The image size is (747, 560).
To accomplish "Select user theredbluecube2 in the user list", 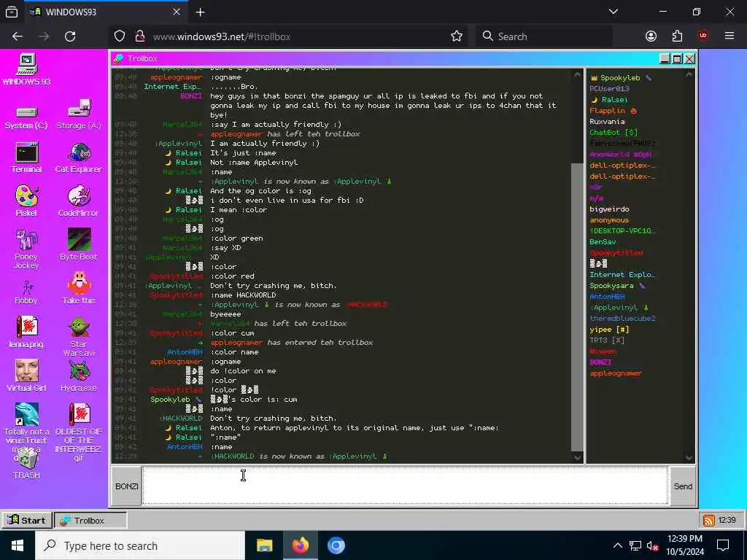I will click(622, 318).
